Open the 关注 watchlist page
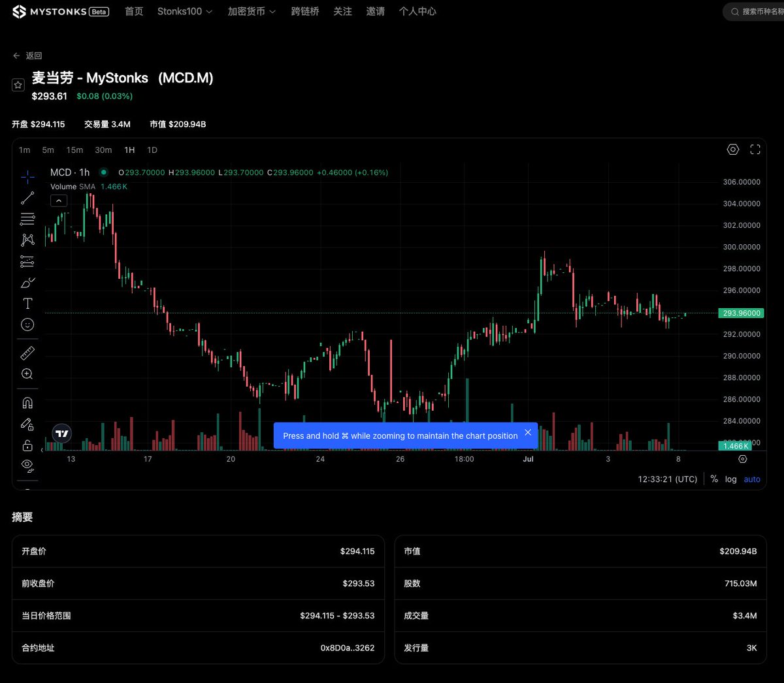This screenshot has height=683, width=784. coord(342,12)
